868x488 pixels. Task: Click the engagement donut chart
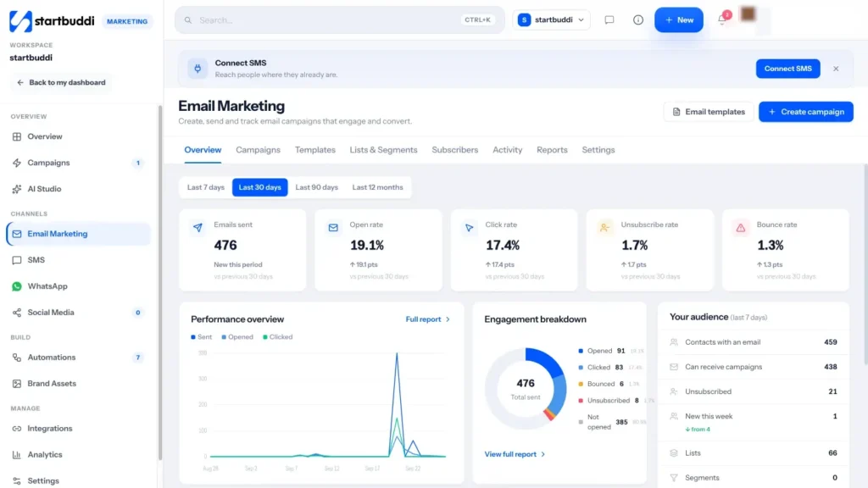pyautogui.click(x=526, y=389)
